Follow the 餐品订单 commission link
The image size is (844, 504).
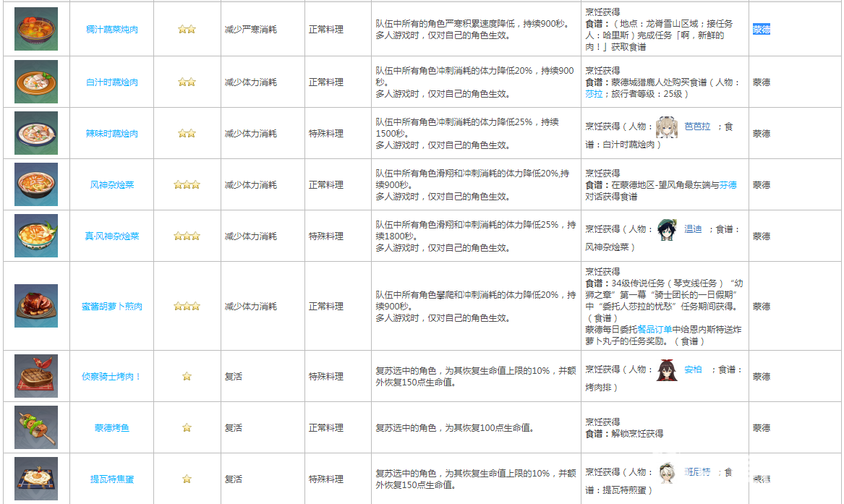(x=655, y=330)
